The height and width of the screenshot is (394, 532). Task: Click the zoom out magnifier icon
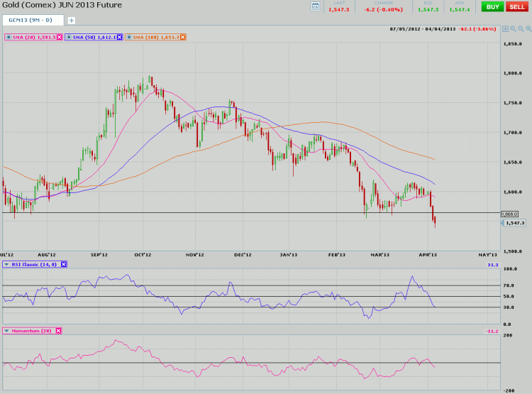[521, 29]
